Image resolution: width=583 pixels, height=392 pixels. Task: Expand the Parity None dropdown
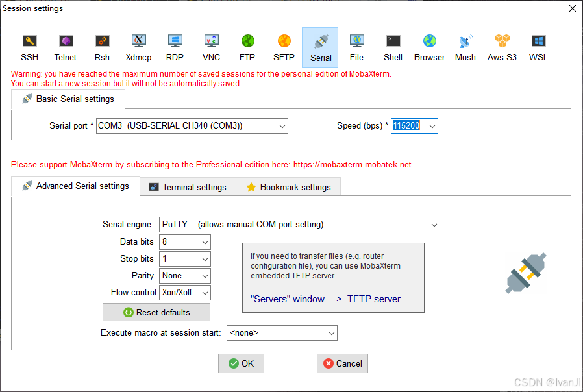click(185, 276)
